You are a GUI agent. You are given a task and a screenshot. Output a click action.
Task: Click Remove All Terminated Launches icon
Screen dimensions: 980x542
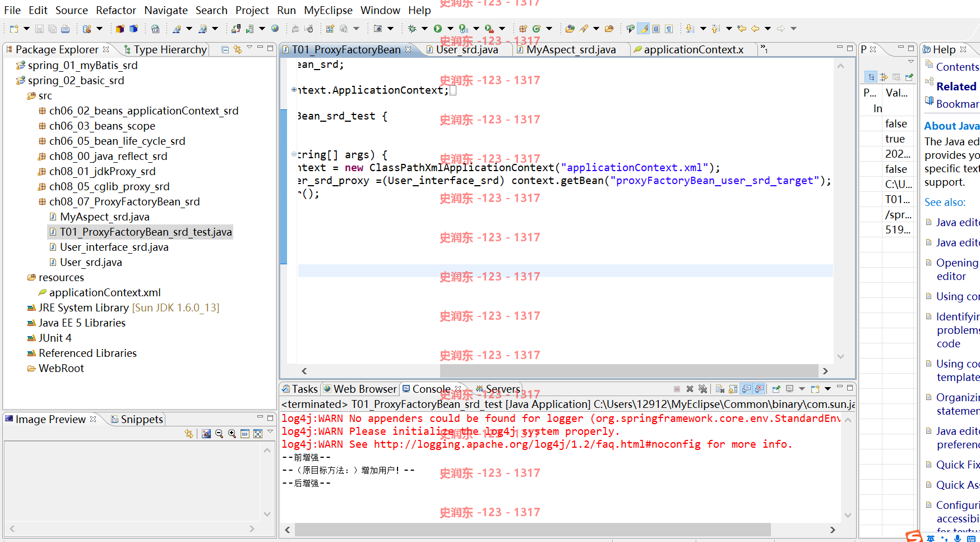(x=702, y=389)
